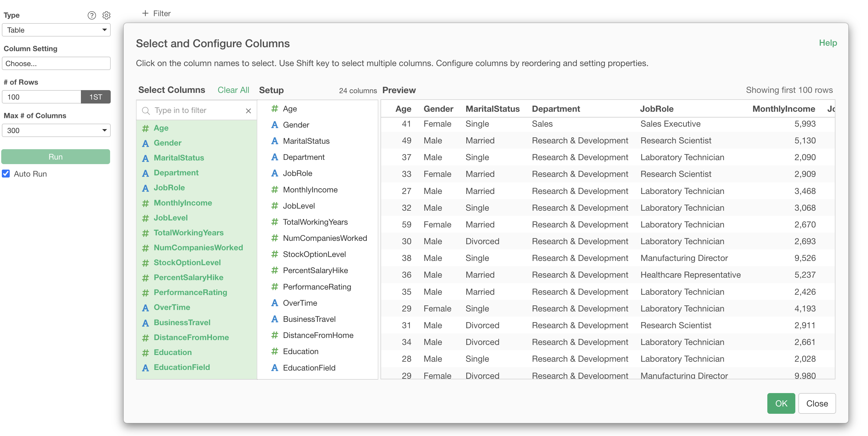Open the settings gear icon

(106, 15)
